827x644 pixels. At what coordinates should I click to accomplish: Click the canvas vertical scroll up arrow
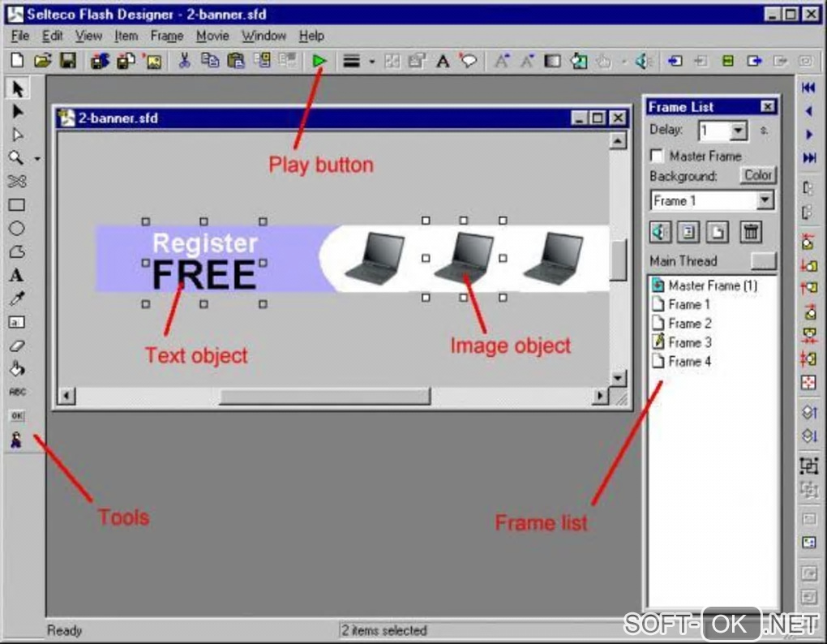pos(617,141)
